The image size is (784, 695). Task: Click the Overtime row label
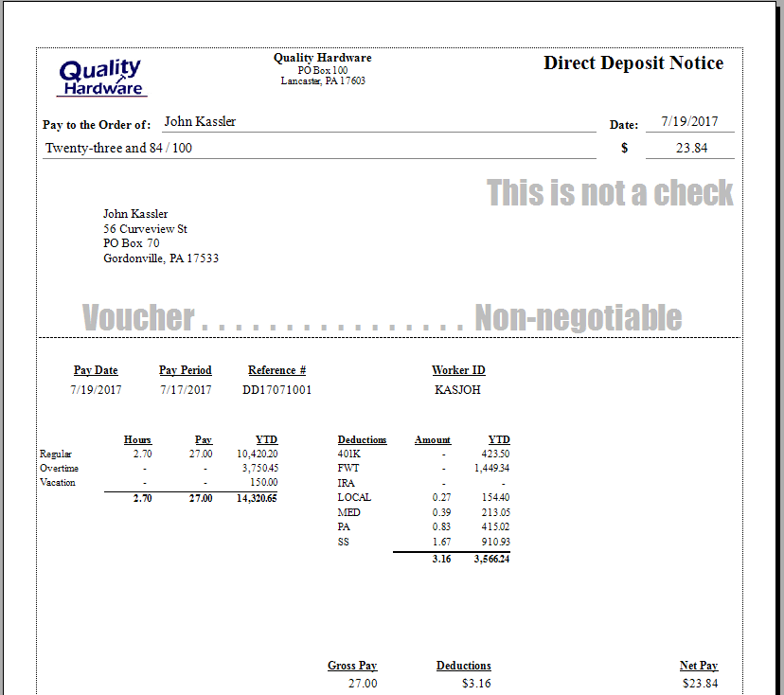[59, 469]
